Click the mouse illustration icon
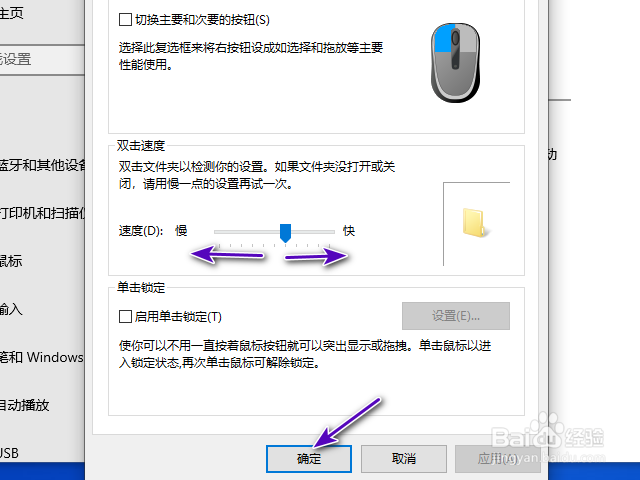 tap(456, 62)
